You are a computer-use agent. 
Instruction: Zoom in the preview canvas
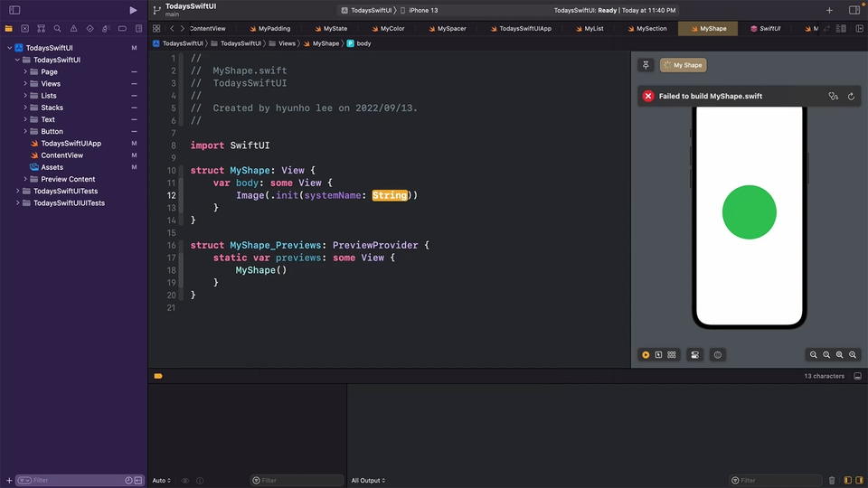853,354
